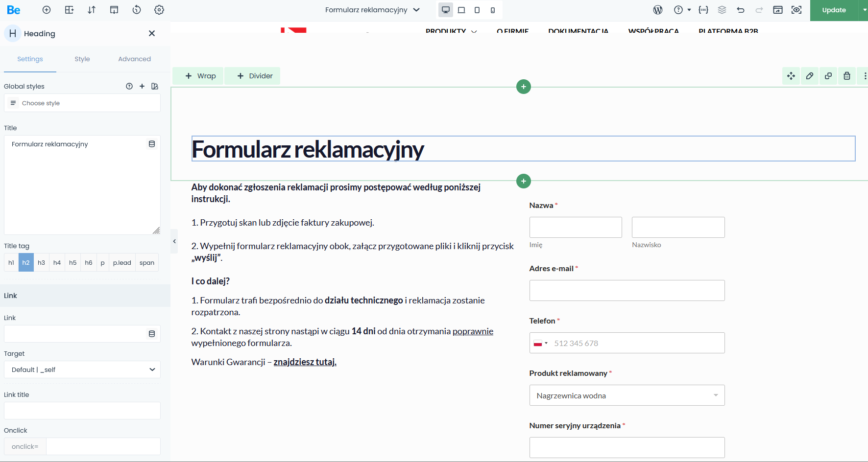This screenshot has width=868, height=462.
Task: Click the clone section icon
Action: point(828,76)
